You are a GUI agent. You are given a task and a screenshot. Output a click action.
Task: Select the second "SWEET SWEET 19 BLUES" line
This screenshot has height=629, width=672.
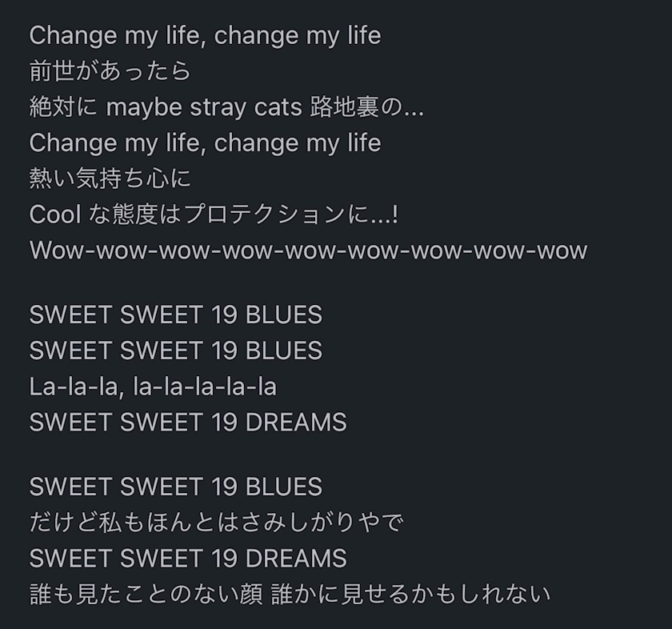click(176, 351)
